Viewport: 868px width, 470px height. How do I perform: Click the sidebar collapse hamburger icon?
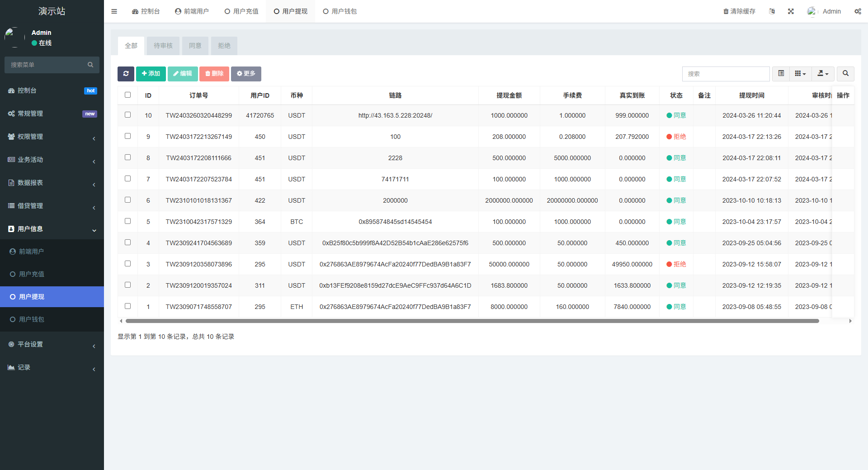(x=114, y=11)
